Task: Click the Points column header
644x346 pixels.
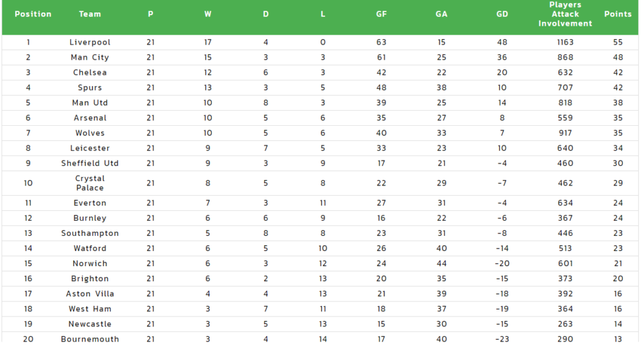Action: (x=618, y=14)
